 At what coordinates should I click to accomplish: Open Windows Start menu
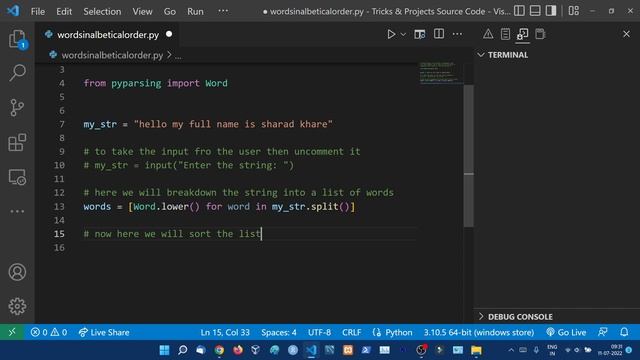pos(164,350)
